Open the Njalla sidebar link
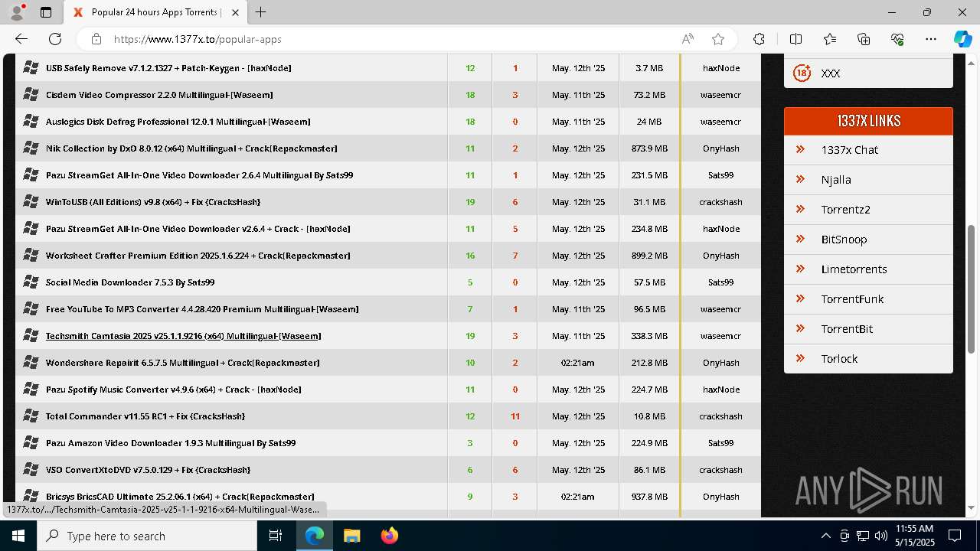The width and height of the screenshot is (980, 551). pyautogui.click(x=836, y=180)
